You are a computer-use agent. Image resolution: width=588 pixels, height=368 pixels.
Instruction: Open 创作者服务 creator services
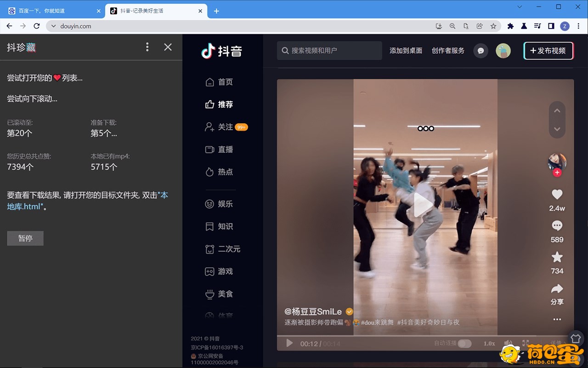(448, 51)
